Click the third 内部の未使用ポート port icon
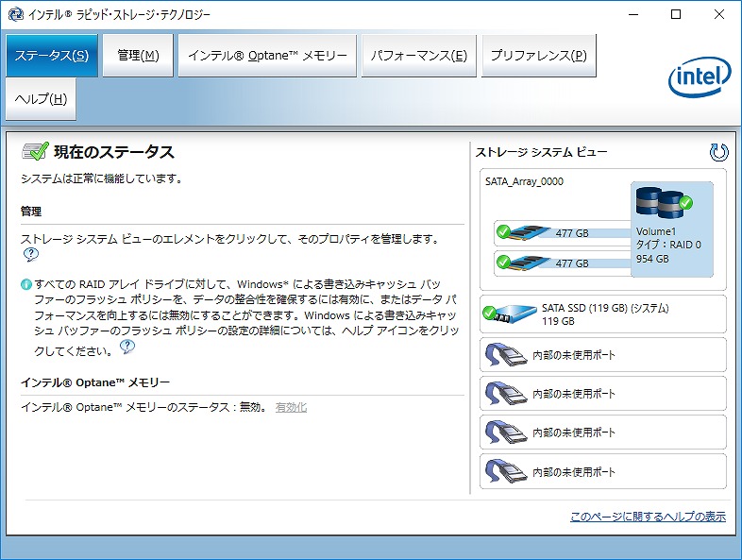Viewport: 742px width, 560px height. 505,433
